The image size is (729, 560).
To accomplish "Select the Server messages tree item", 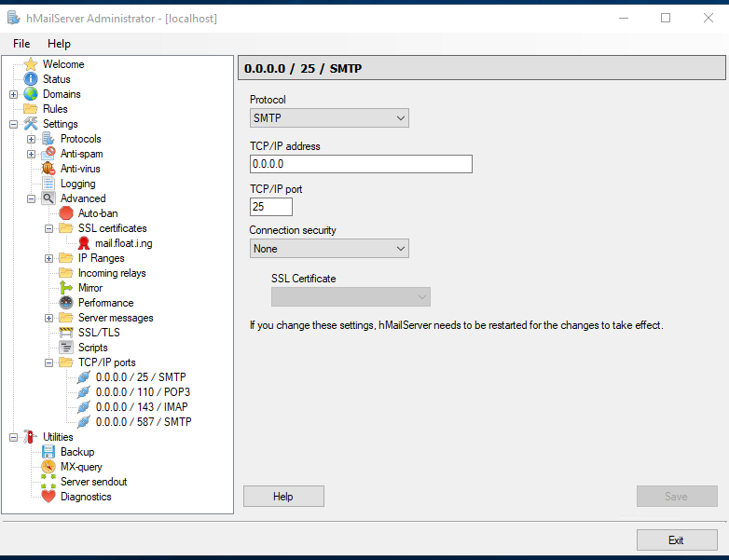I will pyautogui.click(x=116, y=318).
